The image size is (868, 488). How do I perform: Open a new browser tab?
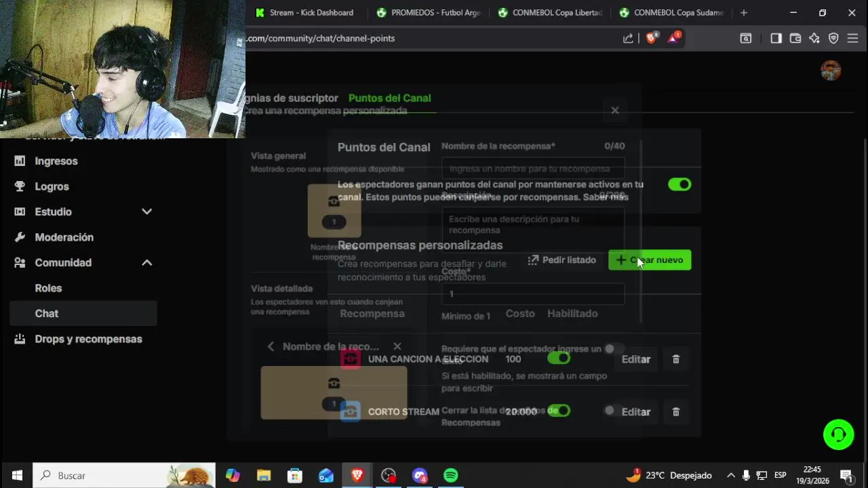pos(744,12)
